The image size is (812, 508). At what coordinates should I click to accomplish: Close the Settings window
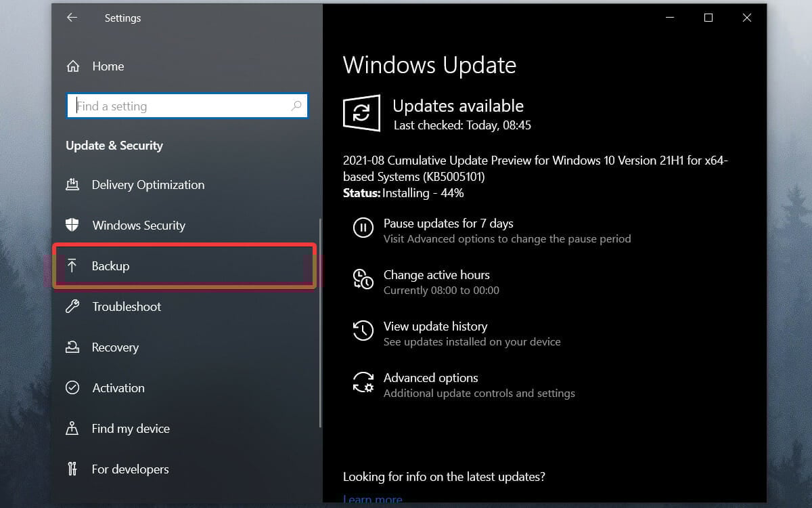click(x=747, y=18)
